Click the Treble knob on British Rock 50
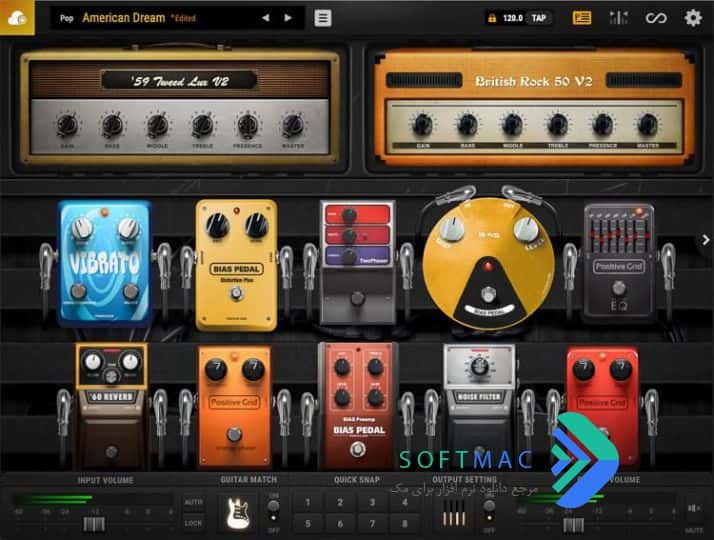 tap(557, 123)
